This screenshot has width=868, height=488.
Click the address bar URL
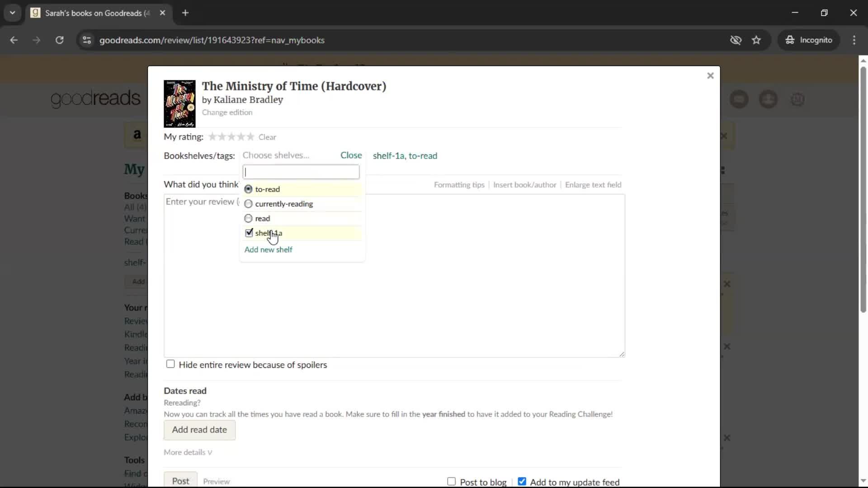[x=212, y=40]
